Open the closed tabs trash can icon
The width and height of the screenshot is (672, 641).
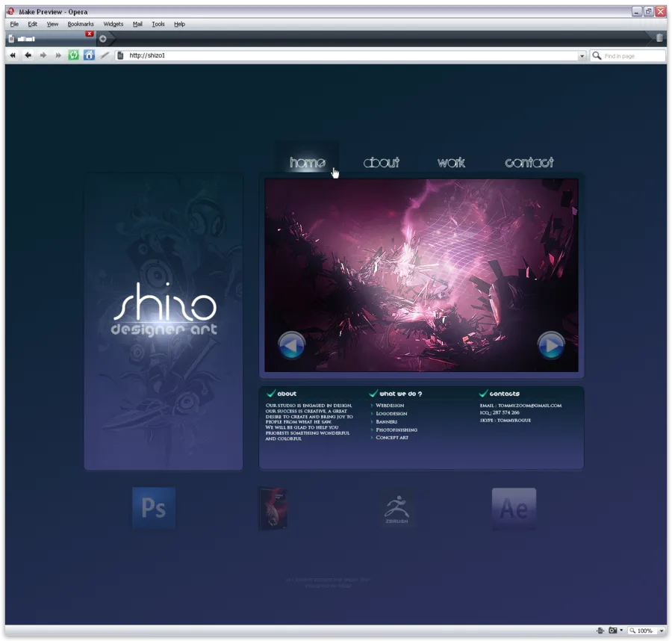(x=659, y=38)
